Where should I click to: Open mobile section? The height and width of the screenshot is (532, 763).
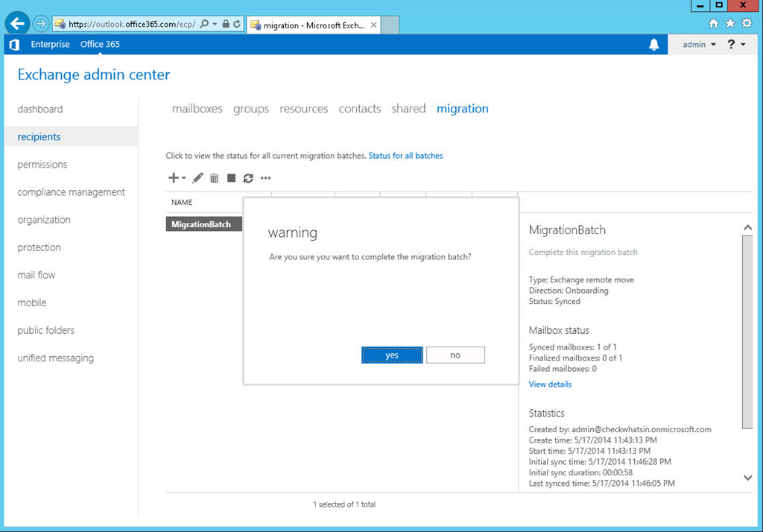(x=31, y=303)
